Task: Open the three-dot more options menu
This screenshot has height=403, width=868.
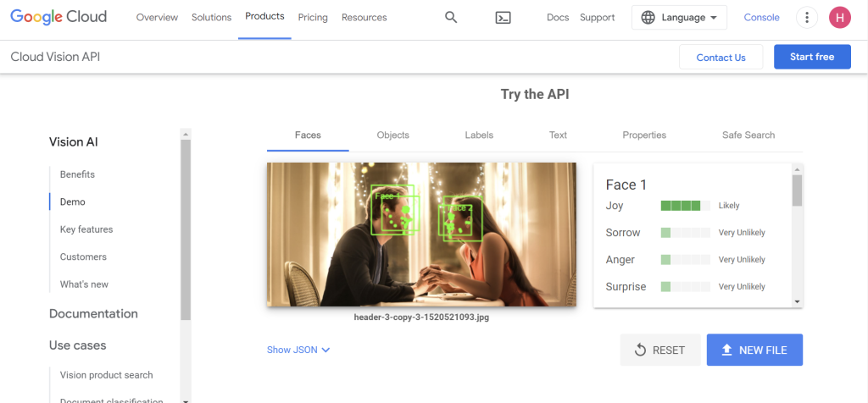Action: 806,18
